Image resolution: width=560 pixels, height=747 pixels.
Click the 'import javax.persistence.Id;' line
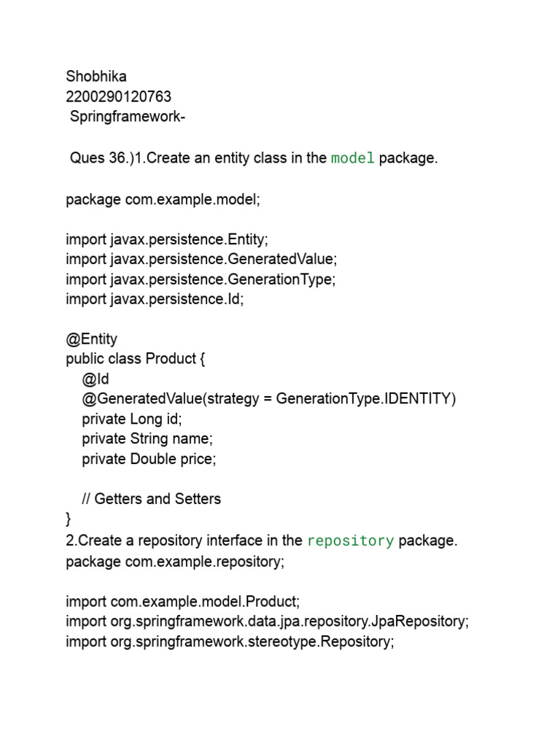point(155,299)
